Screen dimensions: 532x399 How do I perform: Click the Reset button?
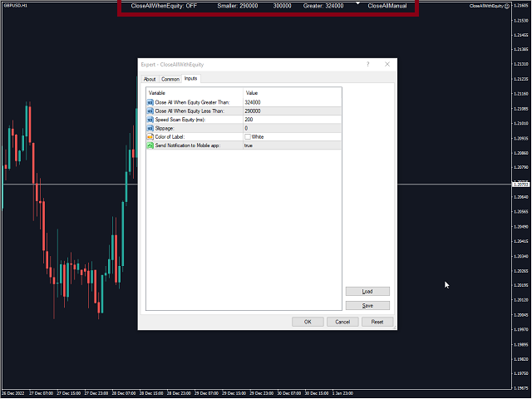click(377, 322)
